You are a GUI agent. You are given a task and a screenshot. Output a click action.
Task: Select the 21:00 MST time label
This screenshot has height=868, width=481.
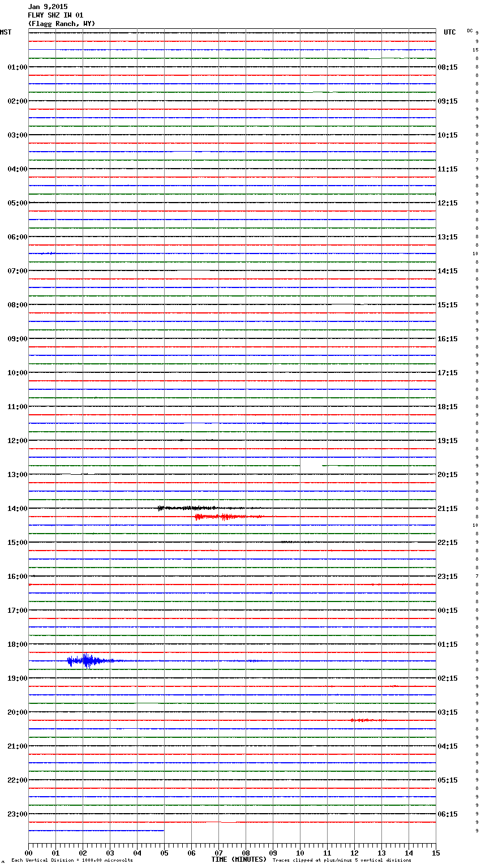pyautogui.click(x=18, y=746)
